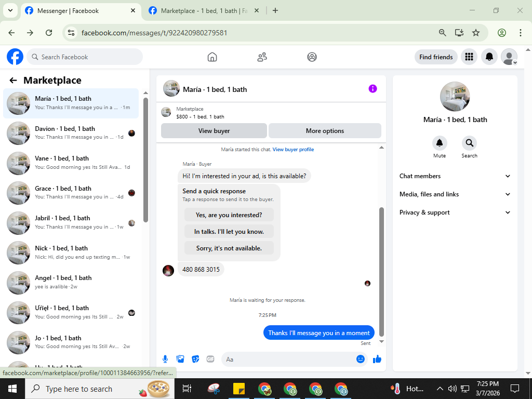Click the chat list scrollbar thumb
This screenshot has height=399, width=532.
(145, 160)
